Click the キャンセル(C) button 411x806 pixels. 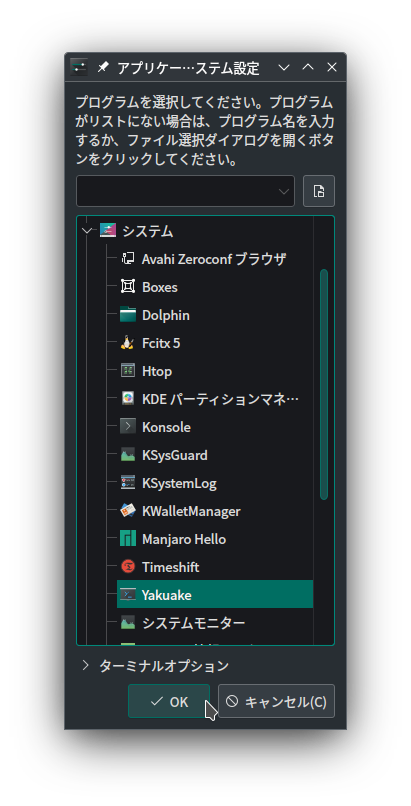click(276, 701)
